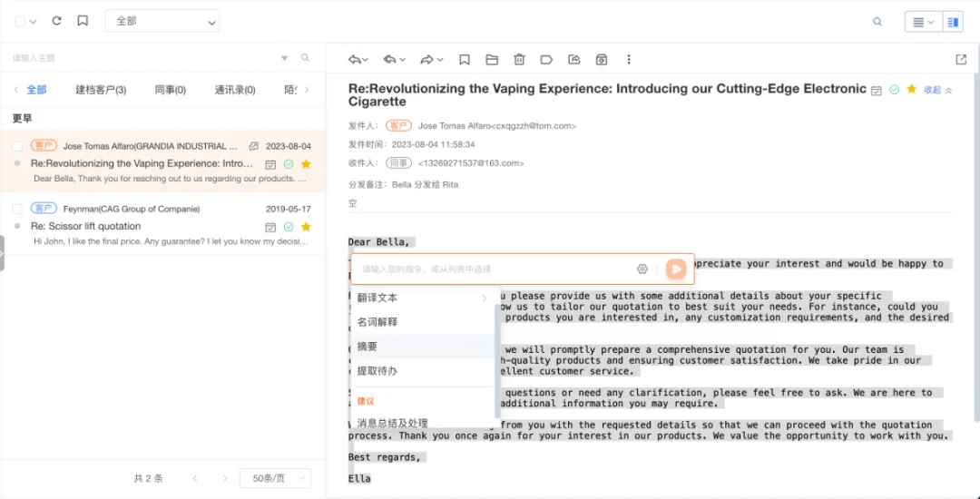Tick the checkbox beside Feynman email

pyautogui.click(x=17, y=209)
